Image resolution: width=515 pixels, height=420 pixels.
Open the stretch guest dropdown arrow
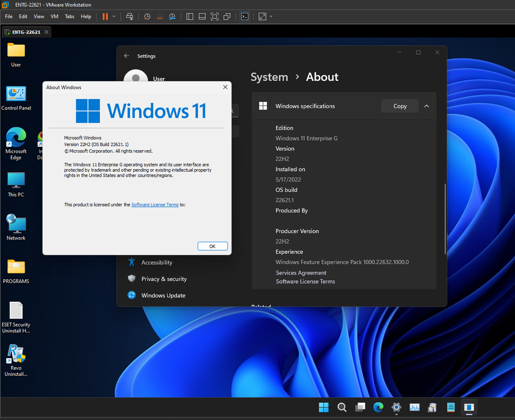point(271,16)
